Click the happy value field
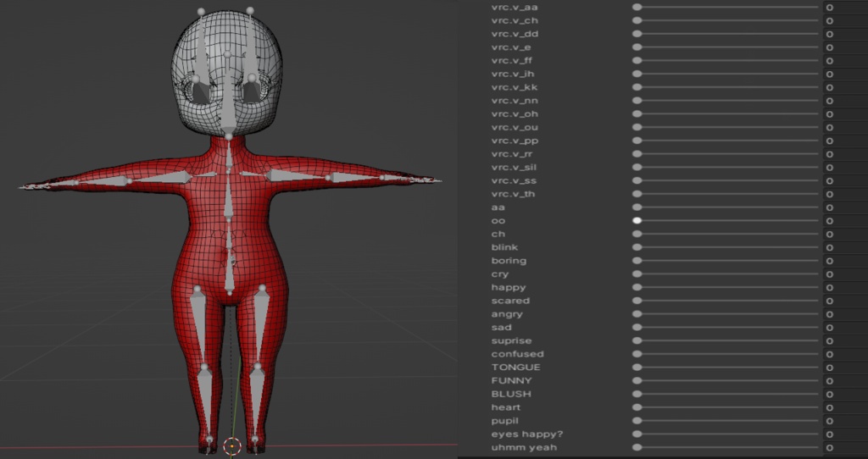 (845, 288)
